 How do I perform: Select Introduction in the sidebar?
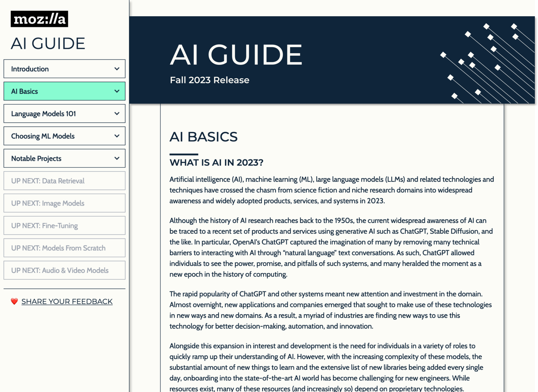tap(53, 69)
